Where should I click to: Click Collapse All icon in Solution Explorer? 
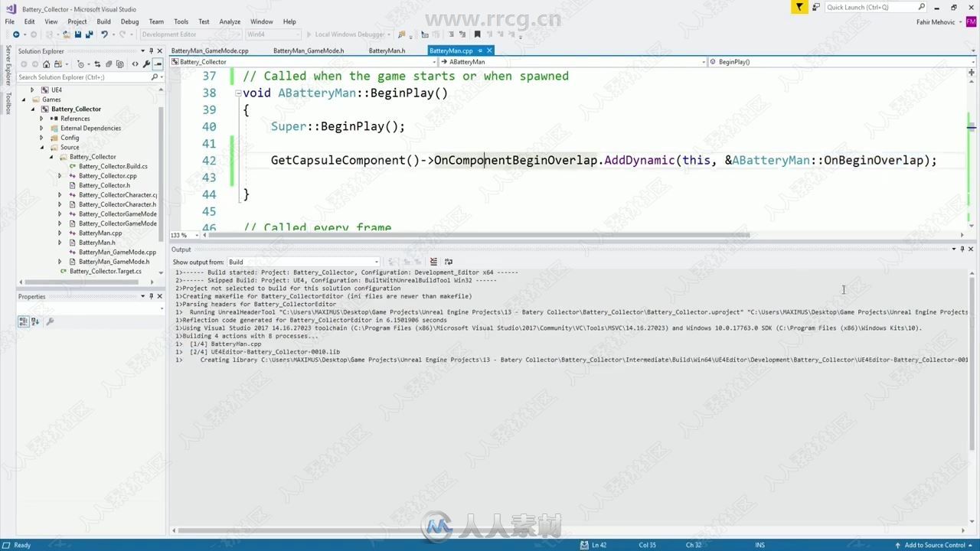click(x=109, y=64)
